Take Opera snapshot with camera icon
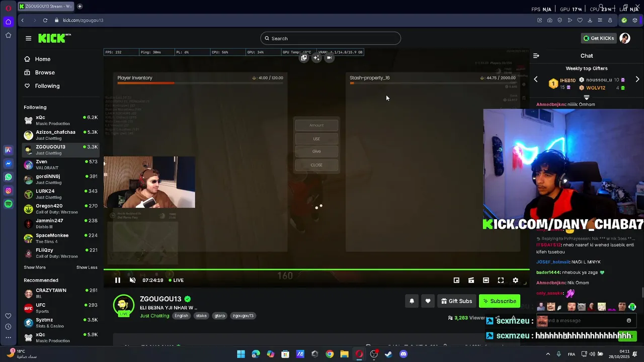Image resolution: width=644 pixels, height=362 pixels. point(549,20)
